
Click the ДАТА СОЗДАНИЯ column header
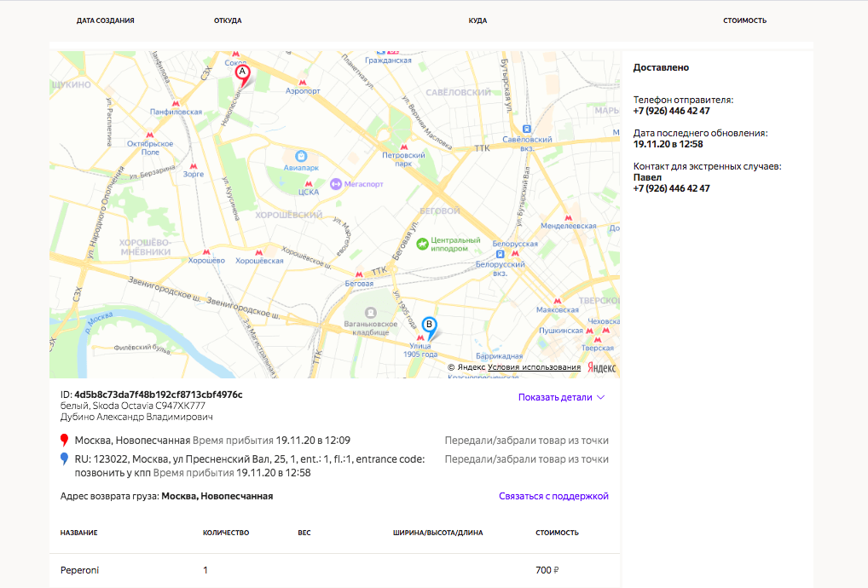tap(105, 20)
